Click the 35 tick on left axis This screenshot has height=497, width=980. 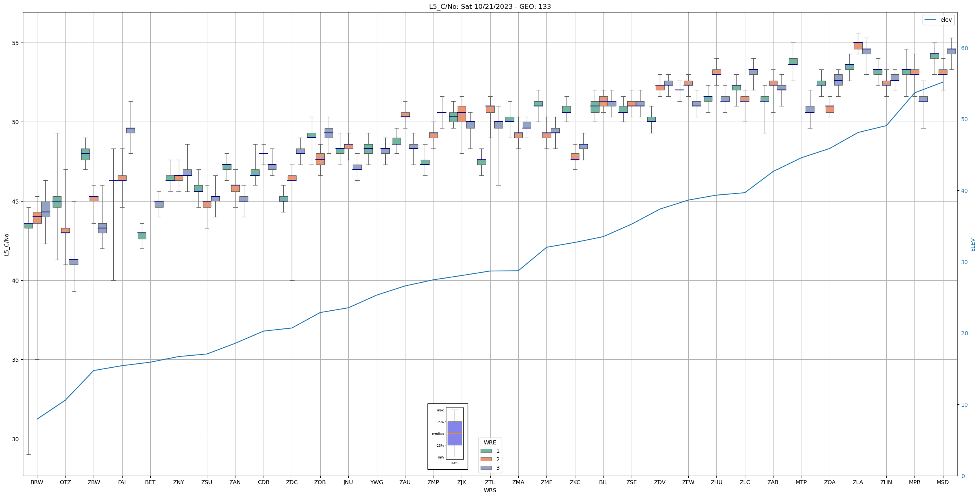(x=16, y=360)
